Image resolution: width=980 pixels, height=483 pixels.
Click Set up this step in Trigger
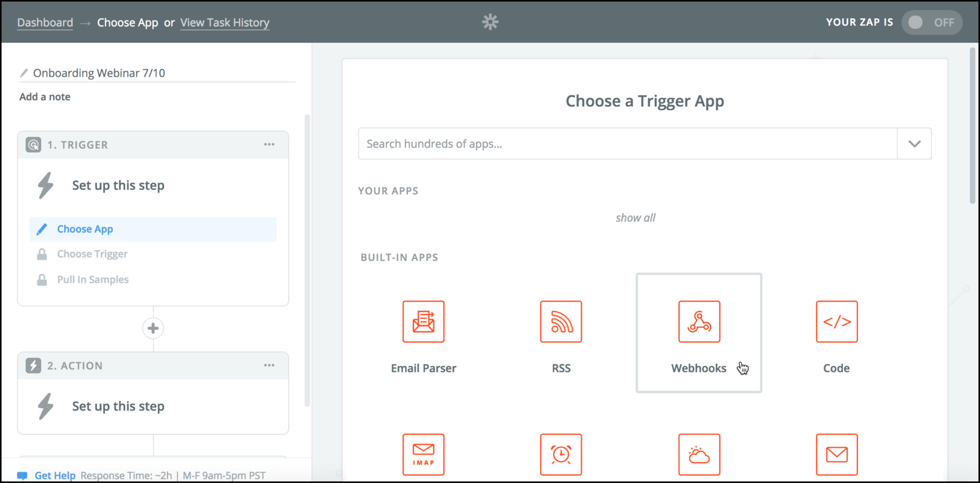click(118, 185)
